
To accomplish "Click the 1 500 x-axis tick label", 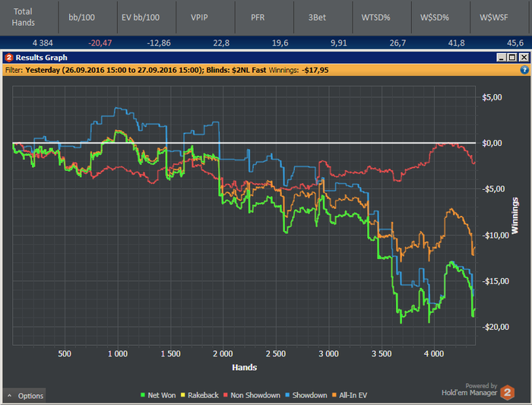I will [171, 354].
